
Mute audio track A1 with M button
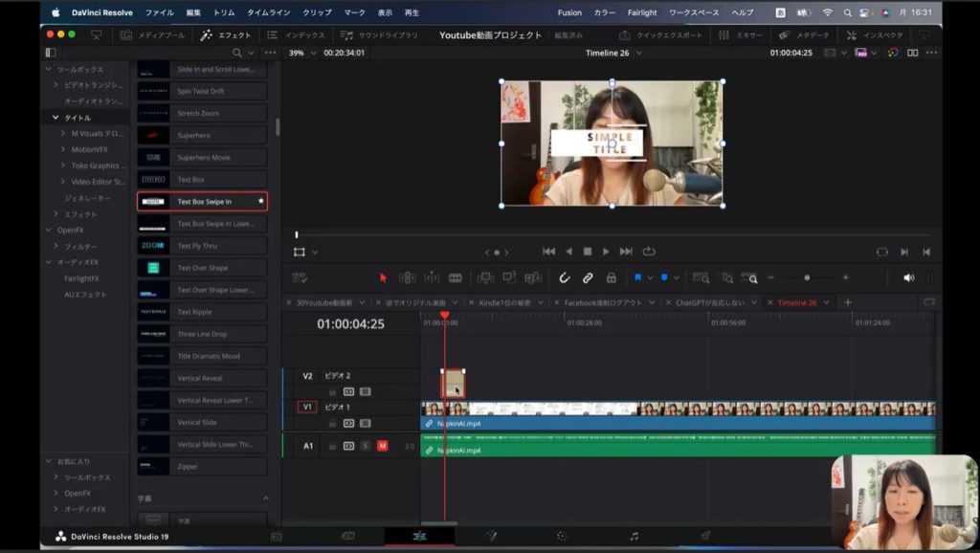point(382,446)
